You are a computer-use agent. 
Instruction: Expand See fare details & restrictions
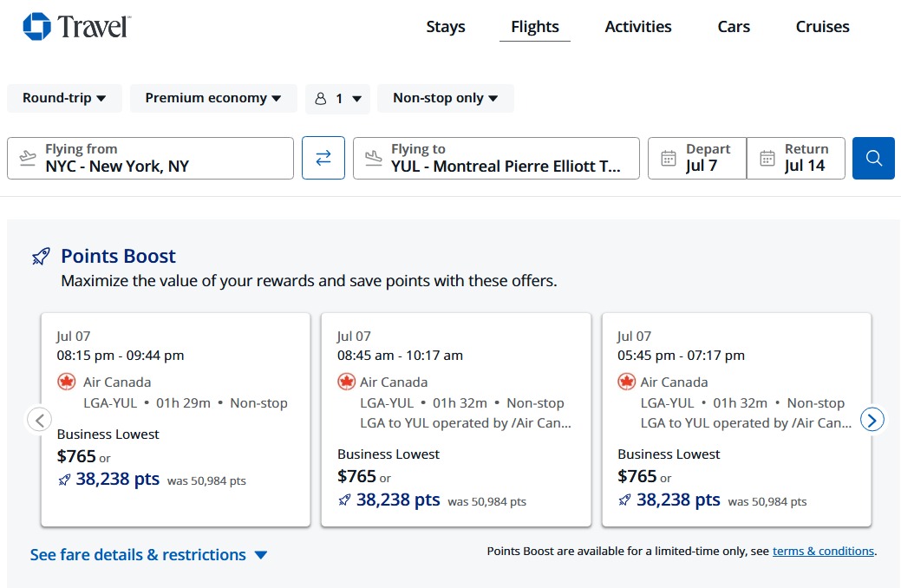(x=149, y=555)
